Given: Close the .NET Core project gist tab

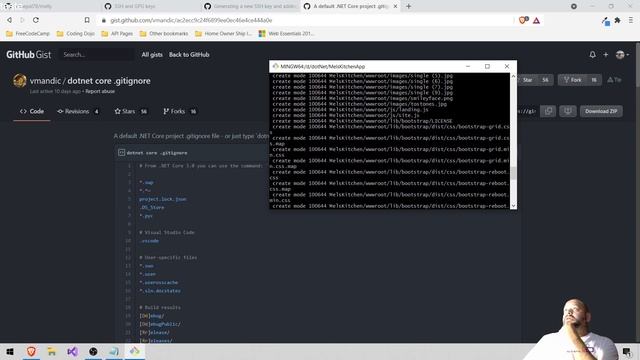Looking at the screenshot, I should [395, 6].
